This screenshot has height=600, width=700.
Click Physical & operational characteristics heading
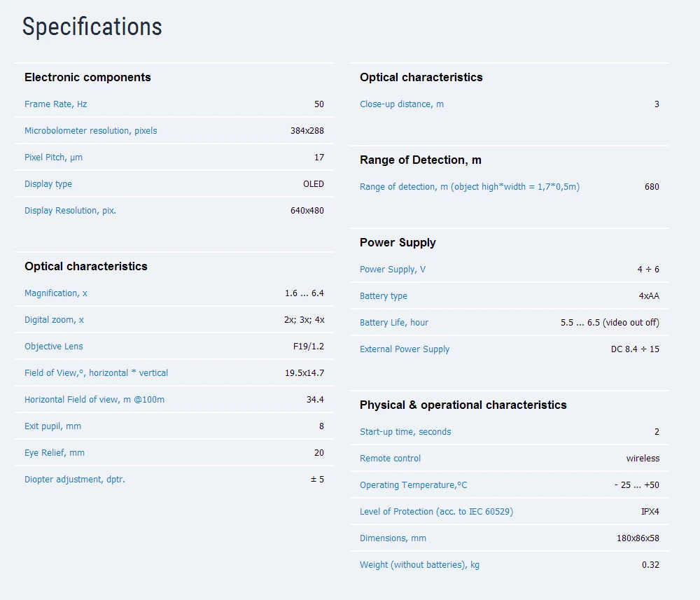pyautogui.click(x=463, y=405)
